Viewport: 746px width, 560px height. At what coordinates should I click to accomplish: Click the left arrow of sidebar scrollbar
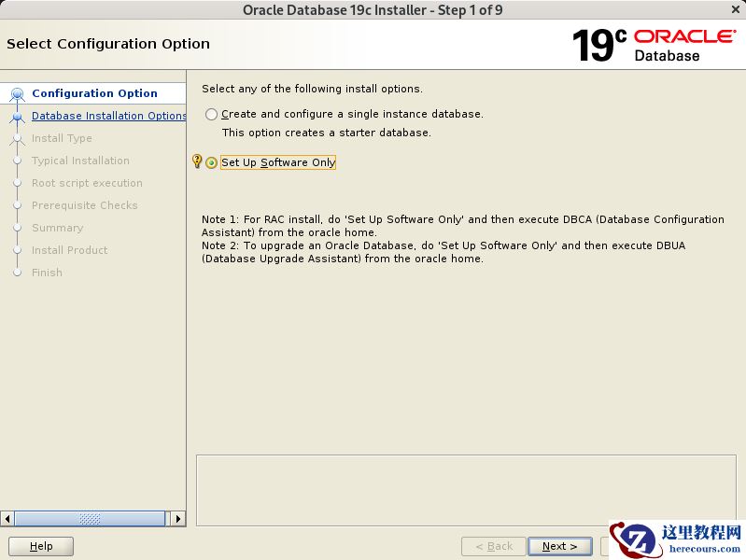[x=7, y=519]
